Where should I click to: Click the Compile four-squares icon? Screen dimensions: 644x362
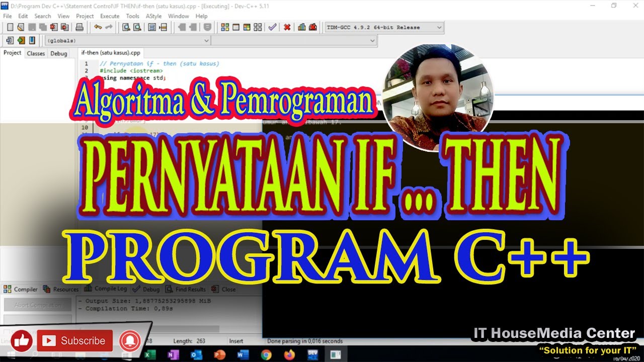tap(225, 27)
